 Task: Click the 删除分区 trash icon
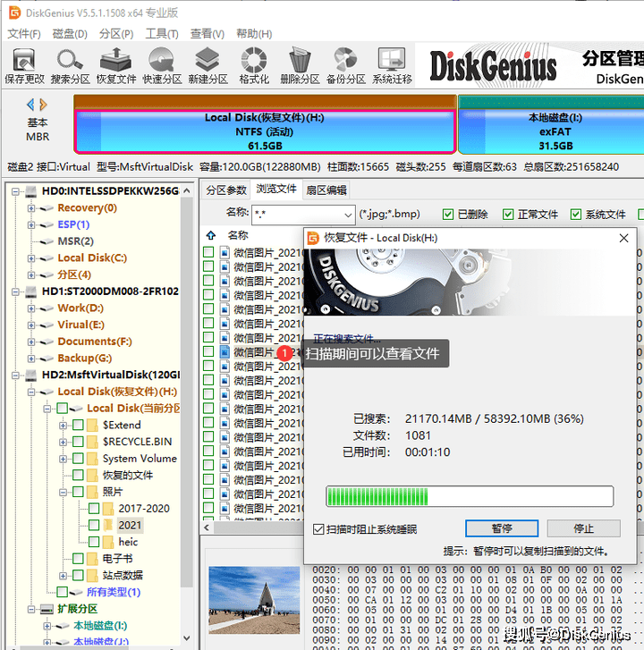click(300, 66)
